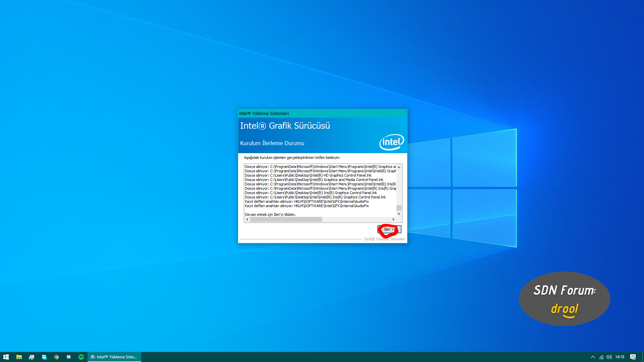Click the 14:18 taskbar clock
Viewport: 644px width, 362px height.
click(x=620, y=357)
